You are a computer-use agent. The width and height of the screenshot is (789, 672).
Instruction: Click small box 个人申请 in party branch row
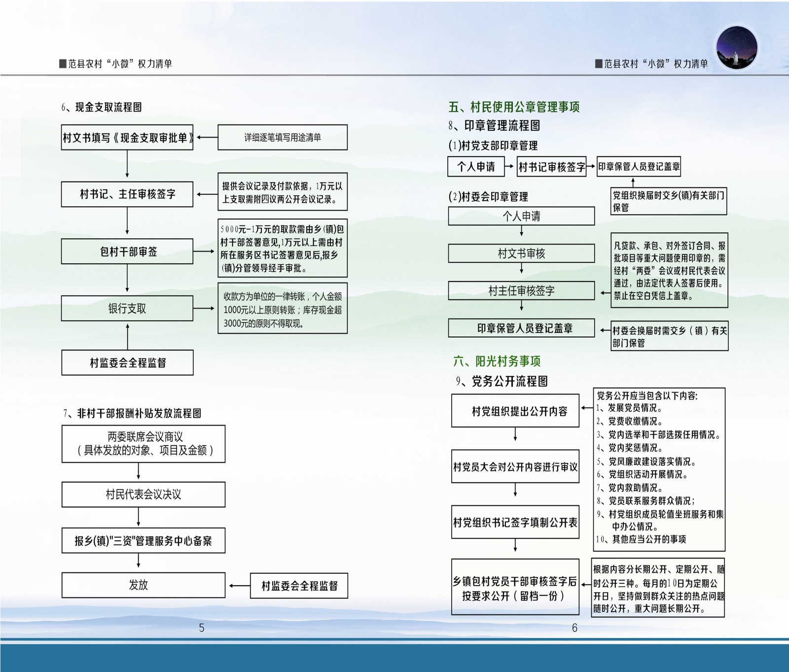476,167
